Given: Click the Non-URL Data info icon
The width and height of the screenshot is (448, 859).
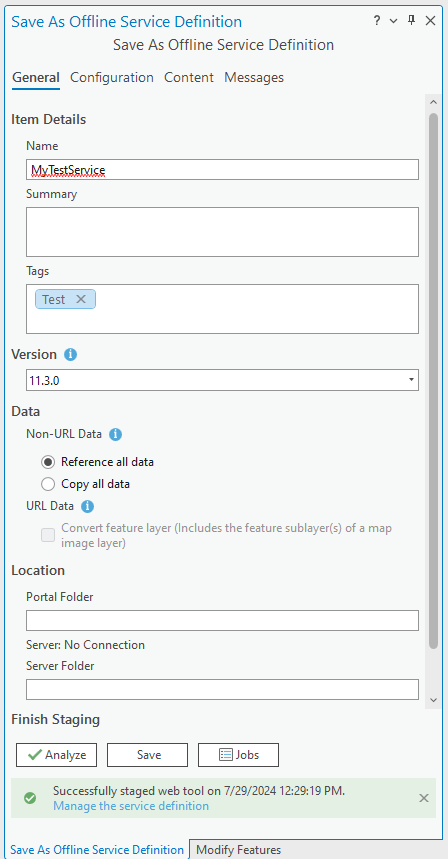Looking at the screenshot, I should (115, 434).
